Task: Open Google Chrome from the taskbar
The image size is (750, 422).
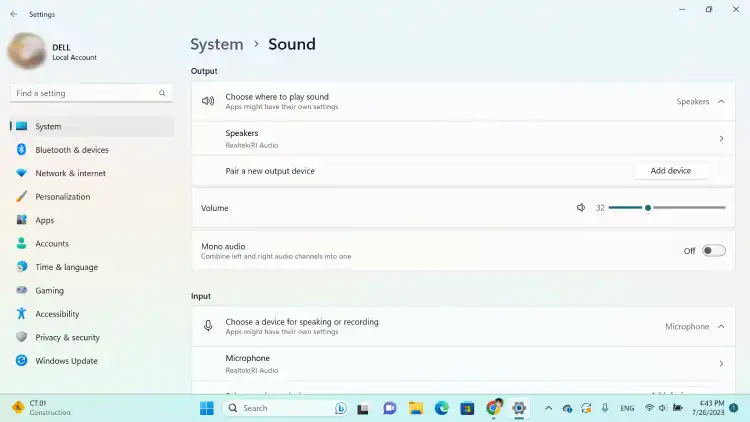Action: pyautogui.click(x=493, y=408)
